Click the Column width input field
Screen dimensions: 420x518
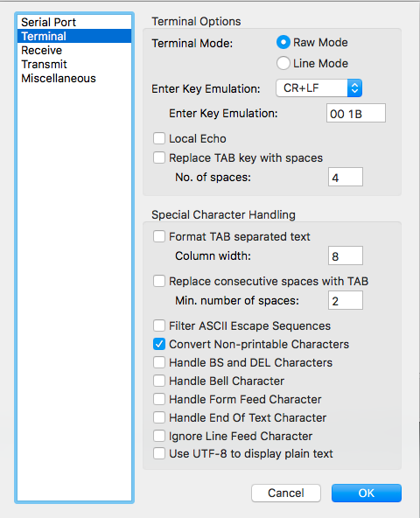coord(346,255)
